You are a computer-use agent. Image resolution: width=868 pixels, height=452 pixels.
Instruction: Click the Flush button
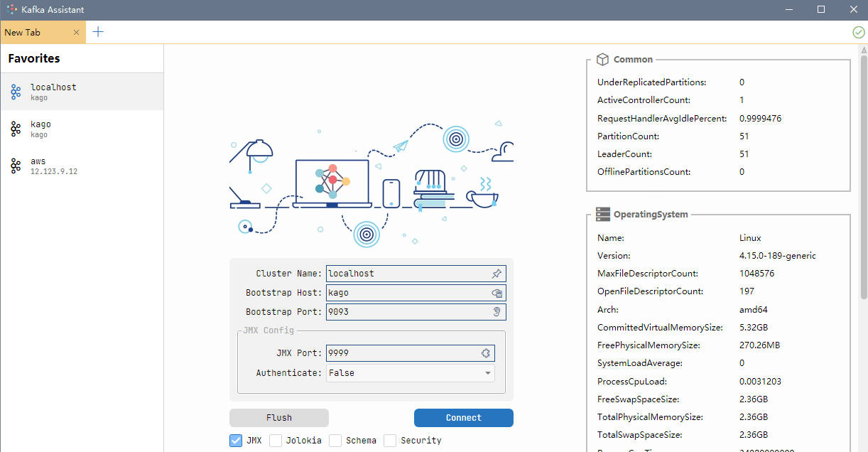click(279, 418)
